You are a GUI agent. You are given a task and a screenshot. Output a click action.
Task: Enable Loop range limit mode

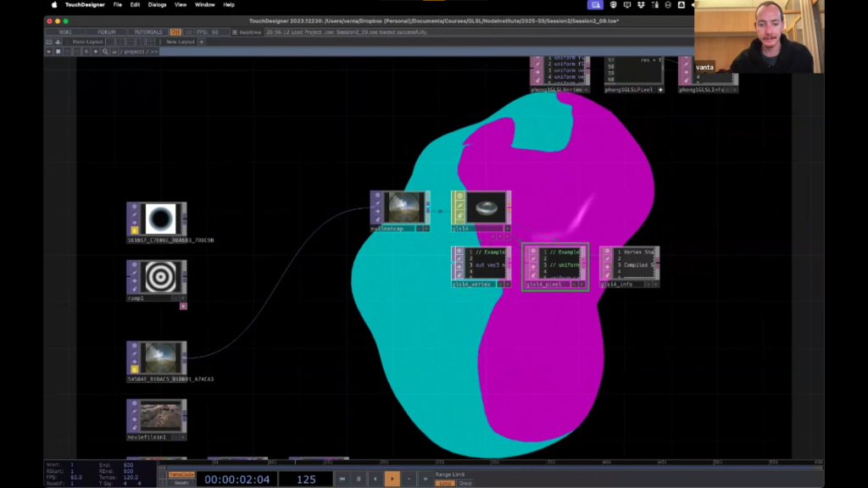coord(445,483)
